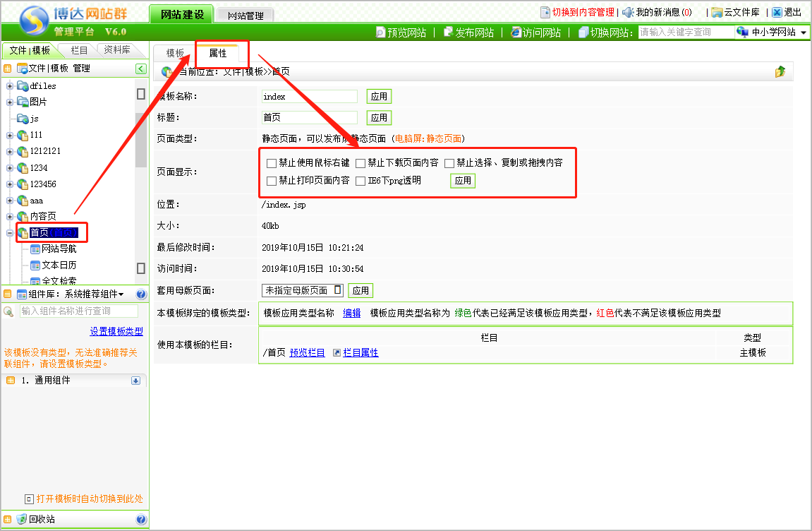Enable 禁止使用鼠标右键 checkbox
This screenshot has height=531, width=812.
(x=272, y=163)
